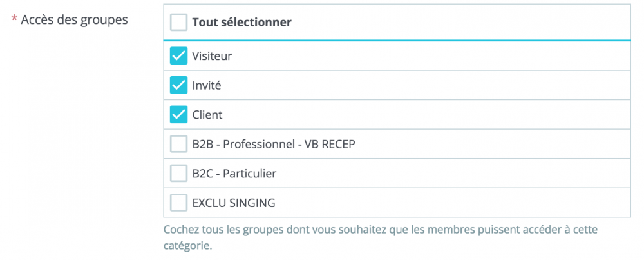Disable the Client group checkbox
Viewport: 644px width, 260px height.
tap(178, 115)
